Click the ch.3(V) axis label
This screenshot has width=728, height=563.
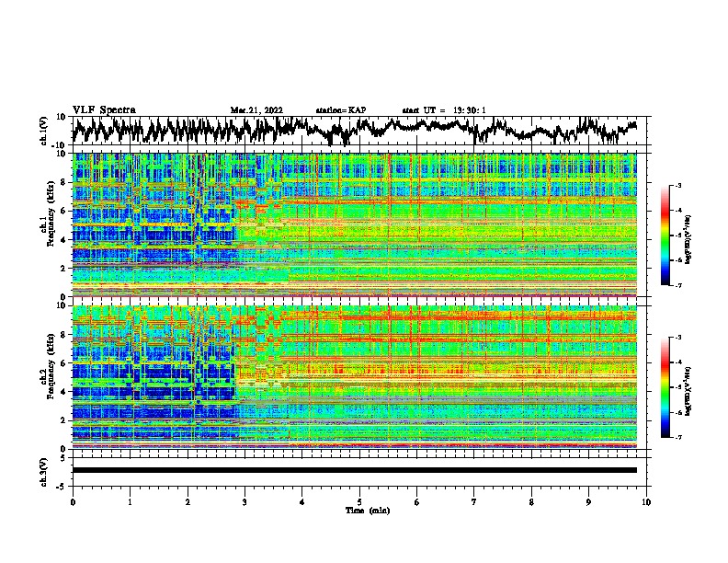pyautogui.click(x=43, y=472)
